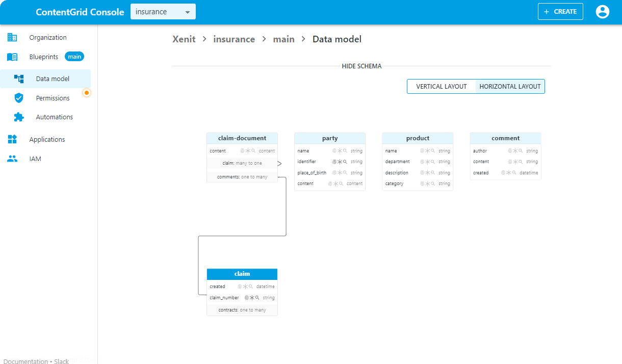Click the claim many-to-one relation arrow
Image resolution: width=622 pixels, height=364 pixels.
click(x=279, y=164)
